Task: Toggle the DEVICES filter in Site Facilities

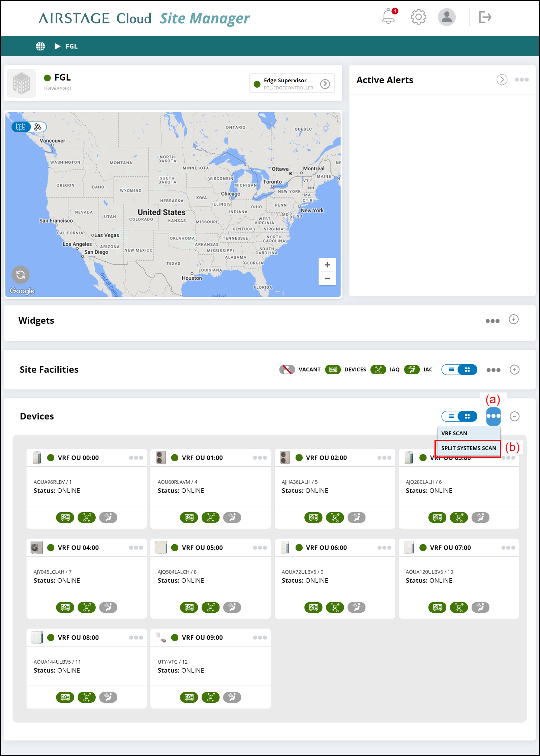Action: point(333,370)
